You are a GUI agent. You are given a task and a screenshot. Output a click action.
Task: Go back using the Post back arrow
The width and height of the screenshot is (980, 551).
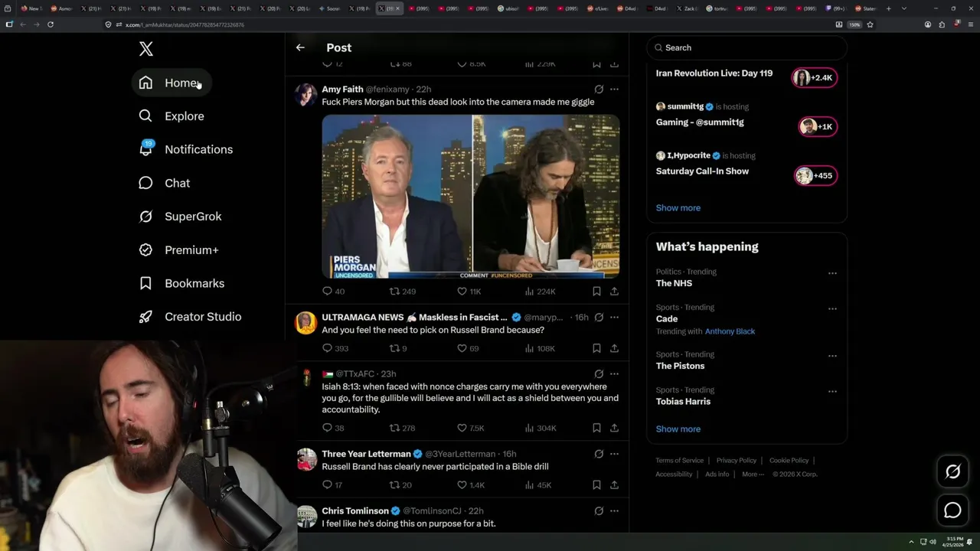tap(300, 47)
